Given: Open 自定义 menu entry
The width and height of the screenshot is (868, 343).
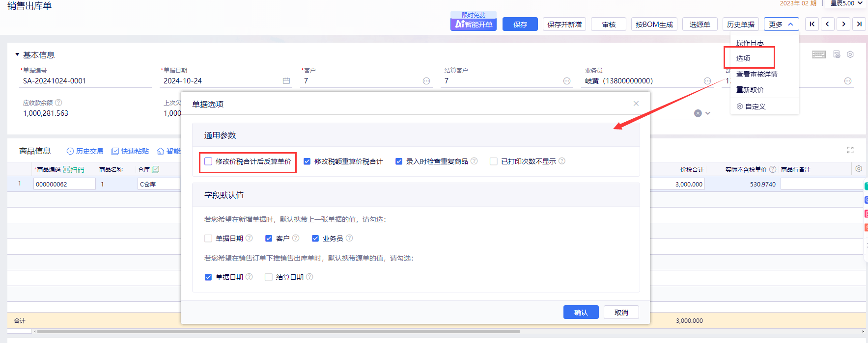Looking at the screenshot, I should click(x=751, y=106).
